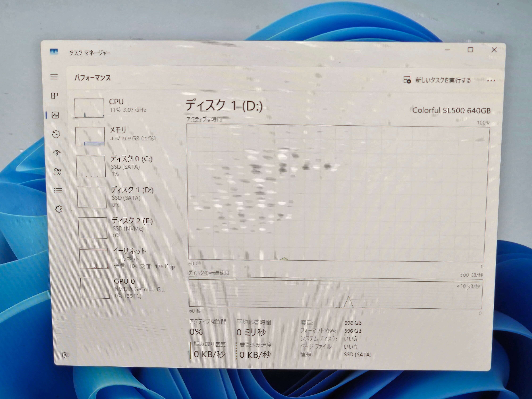
Task: Open the three-dots more options menu
Action: (491, 81)
